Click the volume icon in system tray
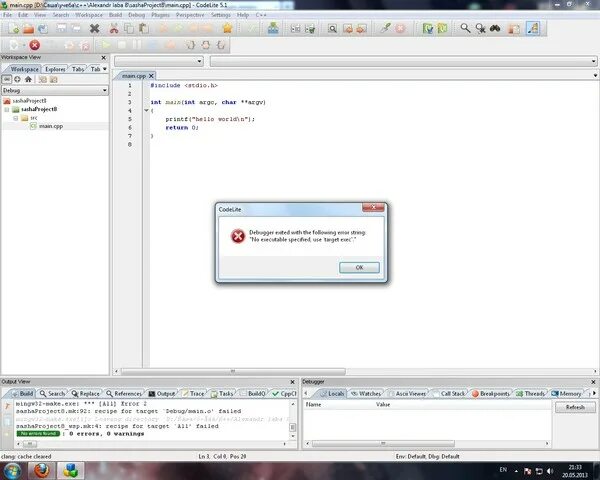The image size is (600, 480). 550,471
